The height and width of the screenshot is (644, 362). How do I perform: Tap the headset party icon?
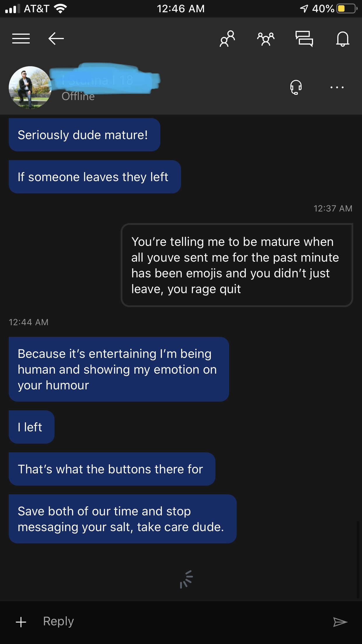296,87
